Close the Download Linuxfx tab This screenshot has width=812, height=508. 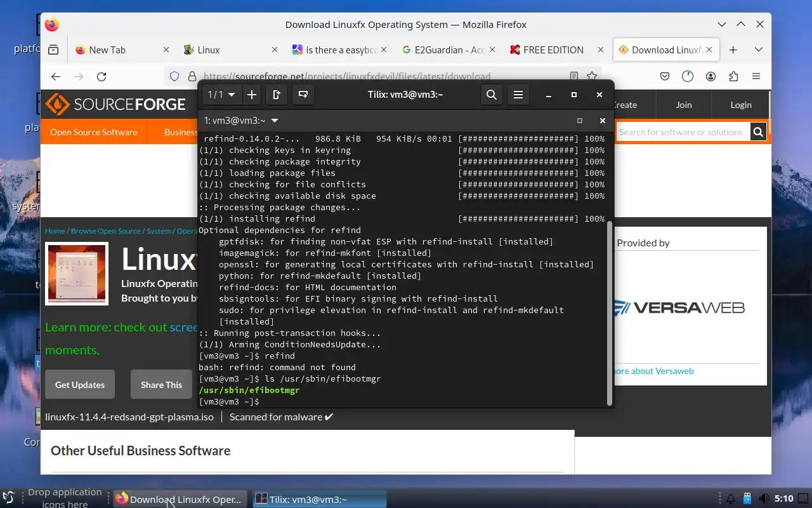tap(709, 50)
